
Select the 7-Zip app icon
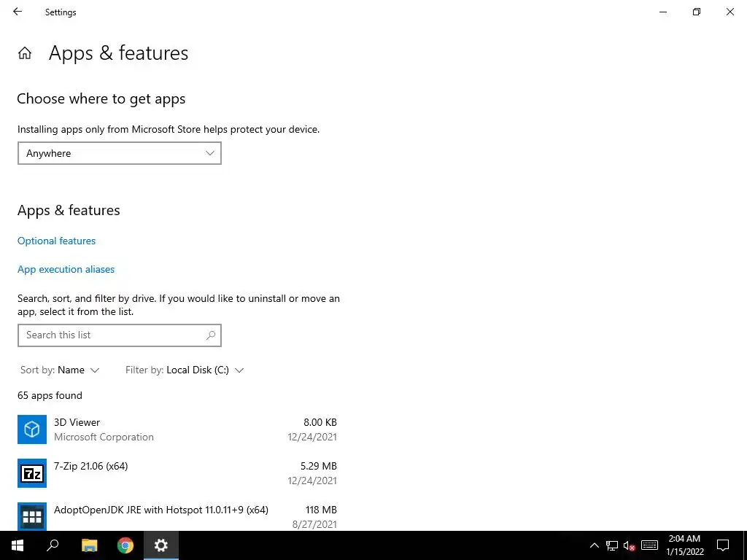tap(32, 472)
